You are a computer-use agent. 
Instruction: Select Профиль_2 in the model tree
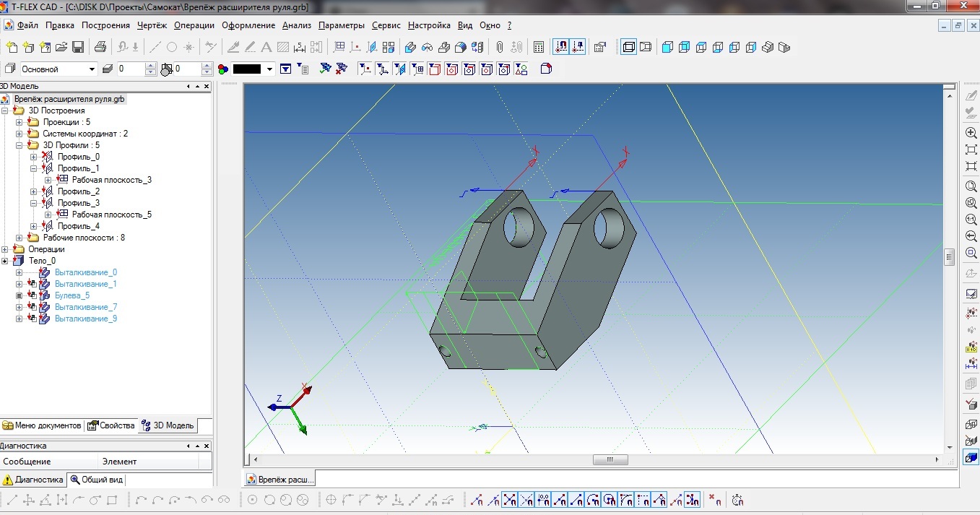78,191
